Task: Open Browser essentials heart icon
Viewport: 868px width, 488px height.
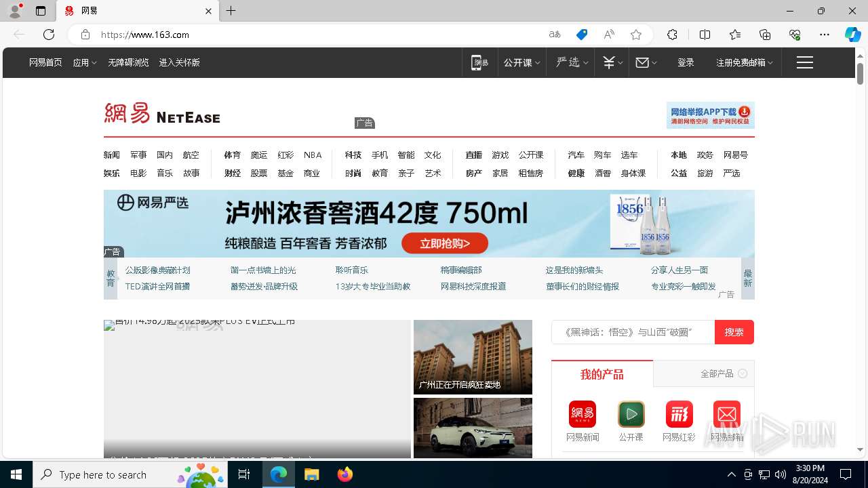Action: [795, 35]
